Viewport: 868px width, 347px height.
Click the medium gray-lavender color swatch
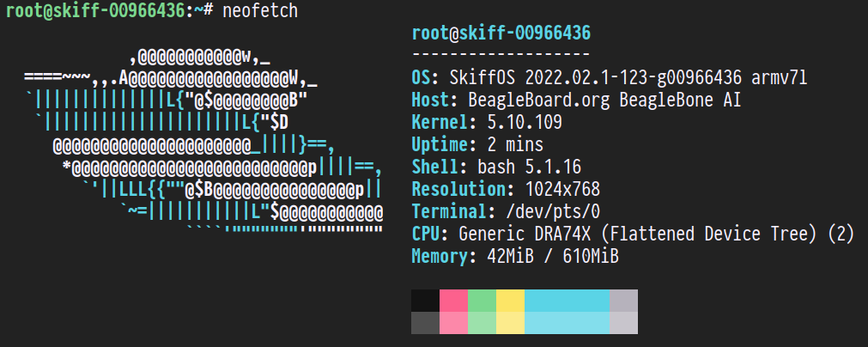point(623,301)
